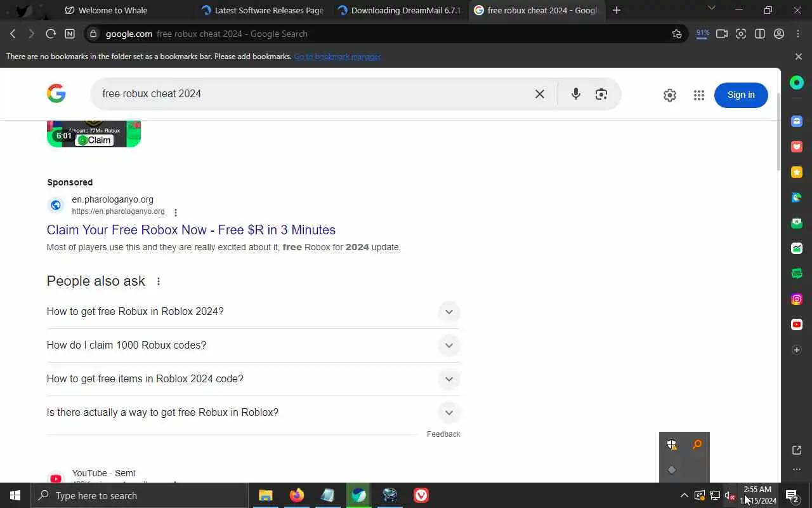Open the Papago parrot translator sidebar icon

[797, 197]
